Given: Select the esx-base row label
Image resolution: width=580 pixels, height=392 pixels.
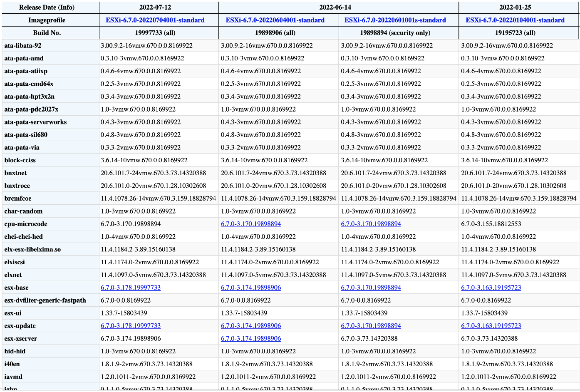Looking at the screenshot, I should click(x=16, y=288).
